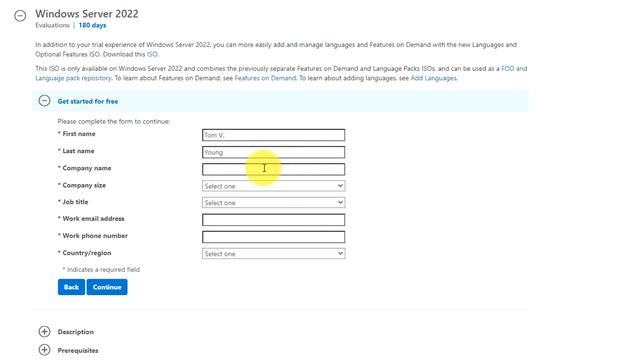
Task: Click the Last name input field
Action: point(273,152)
